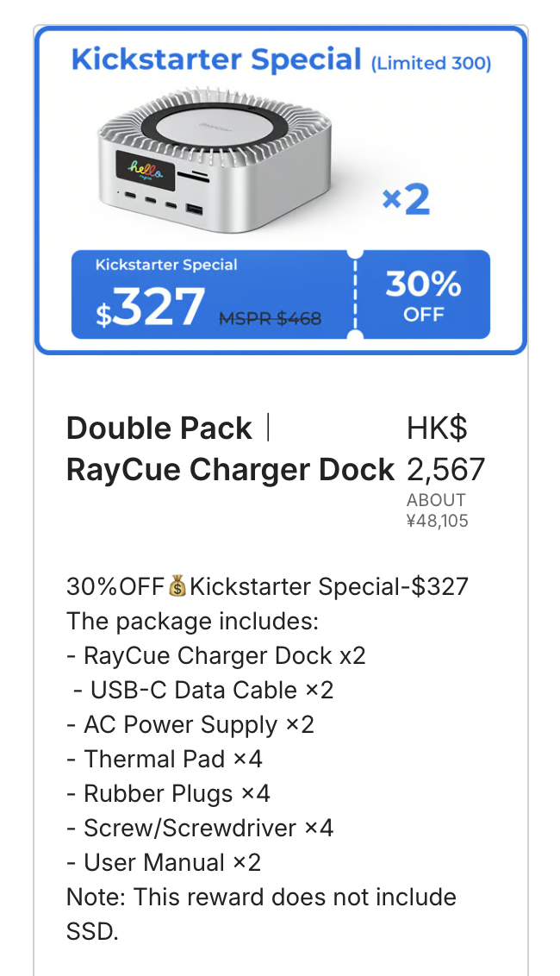Click the "Thermal Pad ×4" item line

point(165,760)
